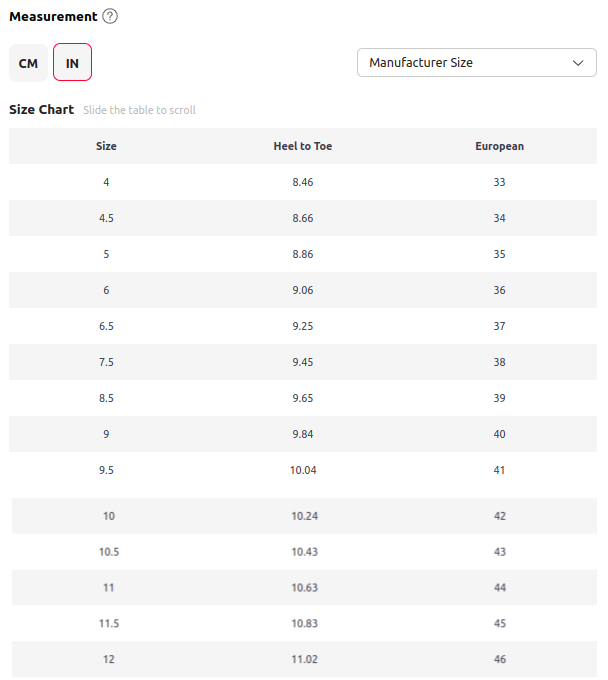Viewport: 608px width, 680px height.
Task: Click the Size column header
Action: [106, 146]
